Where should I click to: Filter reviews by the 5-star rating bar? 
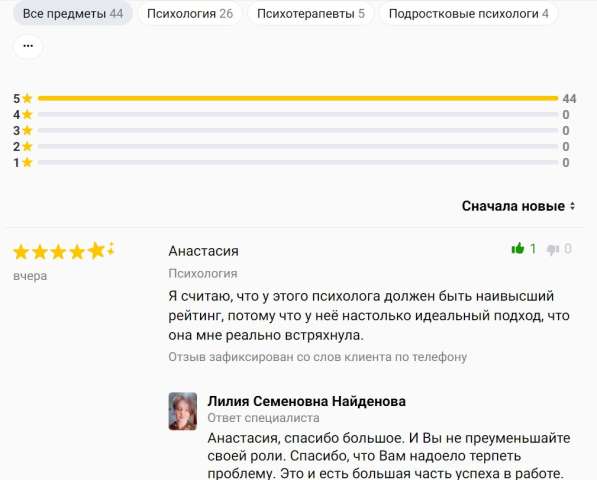pyautogui.click(x=298, y=99)
